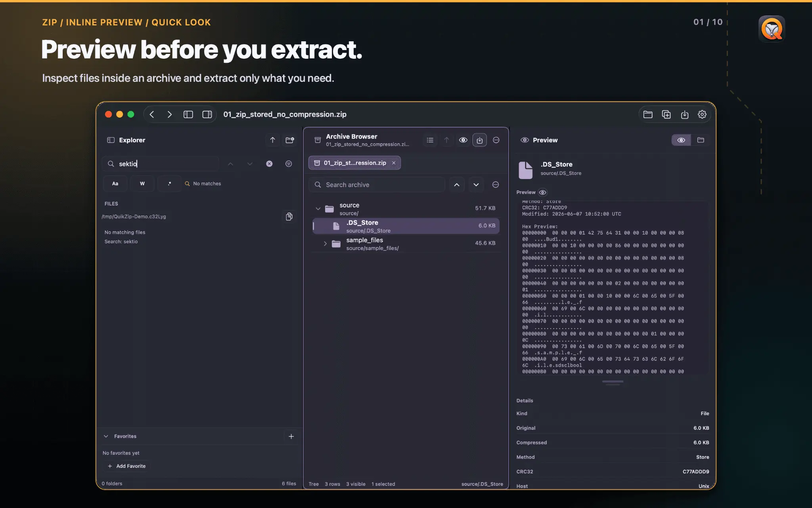Select the 01_zip_st...ression.zip tab

pyautogui.click(x=354, y=163)
